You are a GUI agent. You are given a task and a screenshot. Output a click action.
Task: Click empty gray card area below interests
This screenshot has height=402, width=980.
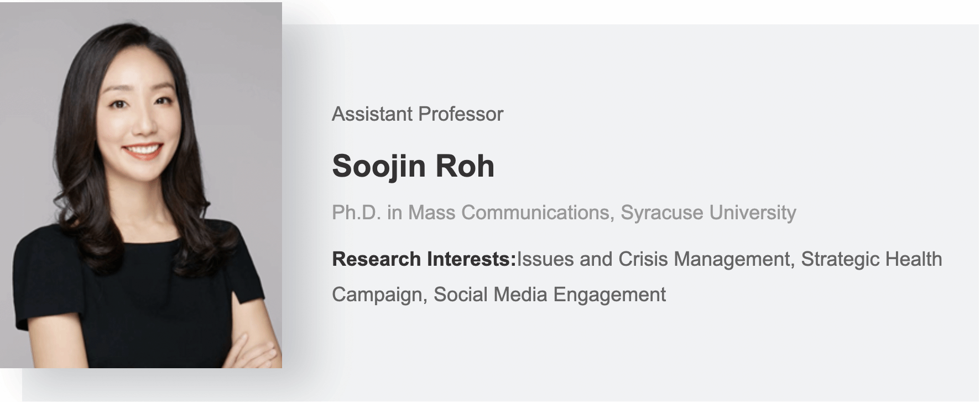tap(608, 354)
